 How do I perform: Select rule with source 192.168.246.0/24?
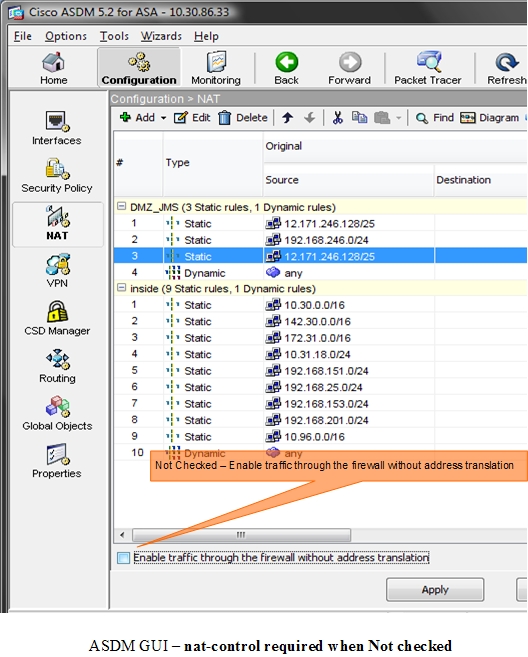coord(321,240)
